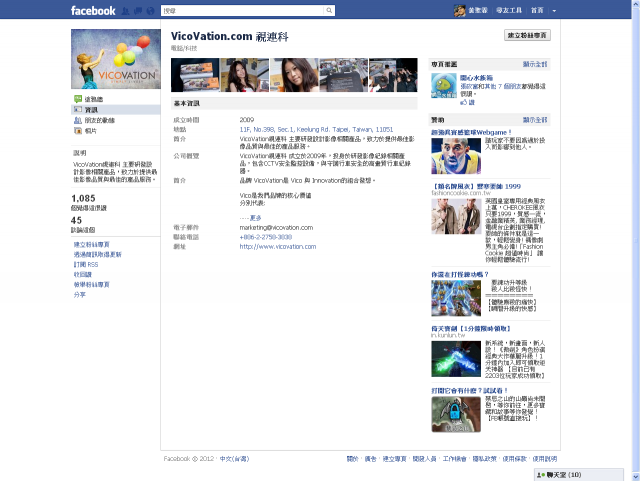Click the facebook logo in top bar
Image resolution: width=640 pixels, height=481 pixels.
pyautogui.click(x=93, y=11)
